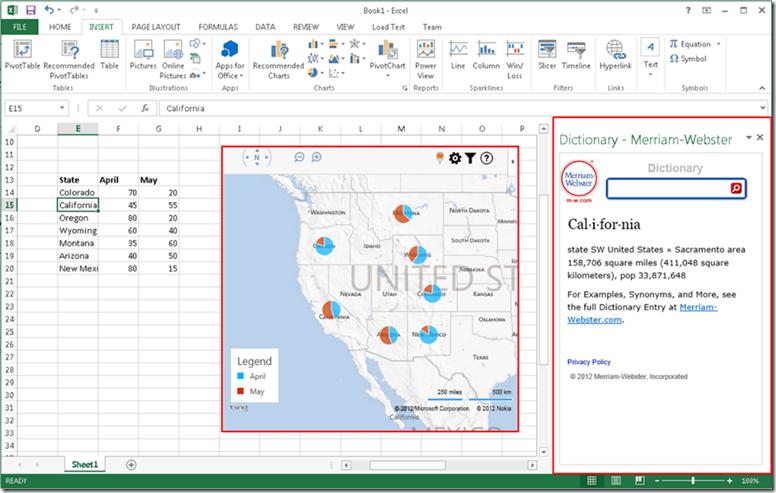The image size is (776, 493).
Task: Insert Line sparkline
Action: click(x=458, y=54)
